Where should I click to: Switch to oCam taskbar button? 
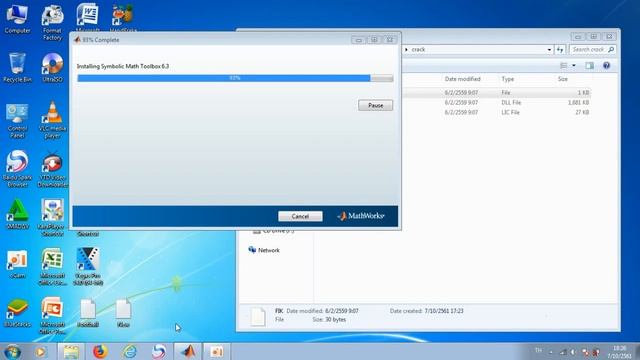[217, 351]
